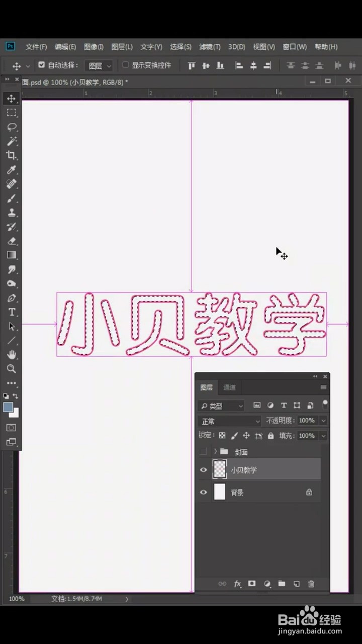362x644 pixels.
Task: Align right edges in options bar
Action: click(x=267, y=65)
